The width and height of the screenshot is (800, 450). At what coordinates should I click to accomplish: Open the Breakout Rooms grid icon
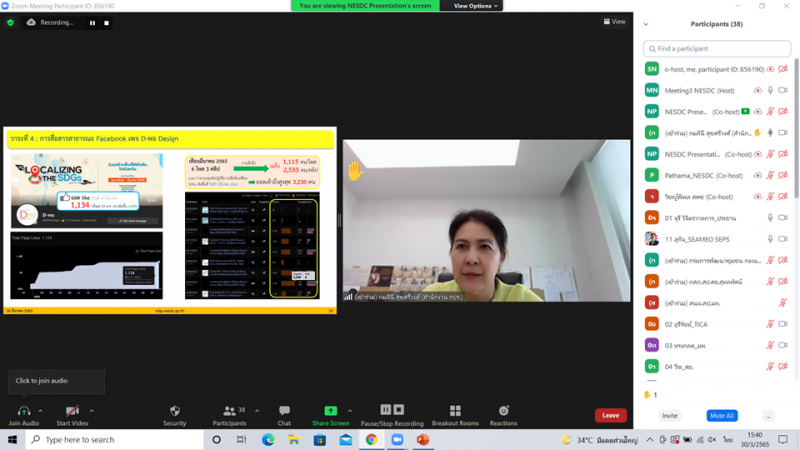pos(455,411)
